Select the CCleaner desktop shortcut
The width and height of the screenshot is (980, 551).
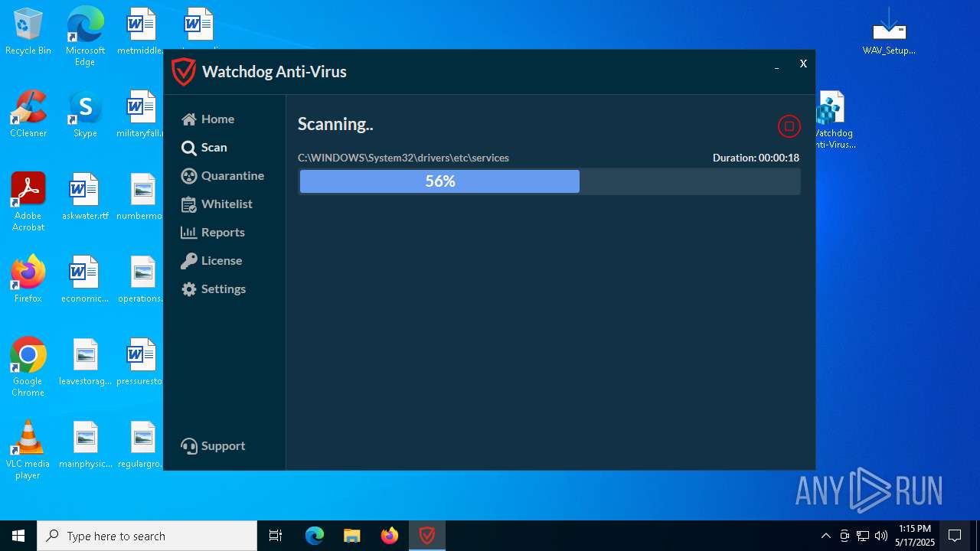(x=28, y=115)
